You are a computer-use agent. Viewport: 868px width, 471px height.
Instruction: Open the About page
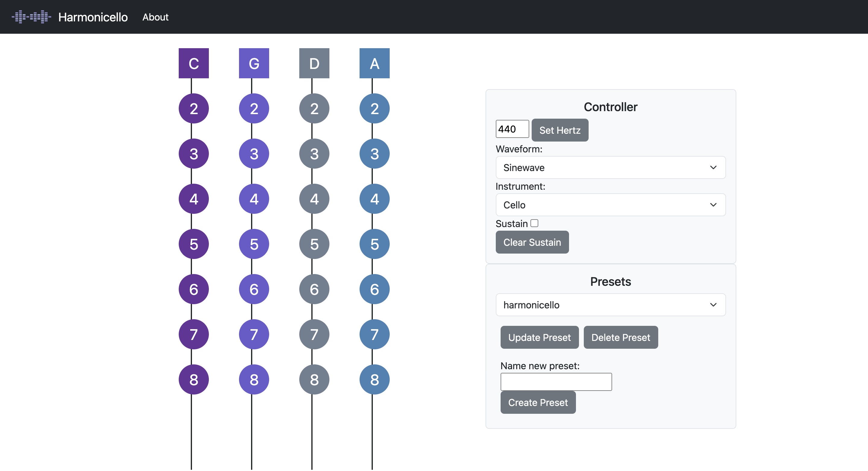click(x=155, y=17)
